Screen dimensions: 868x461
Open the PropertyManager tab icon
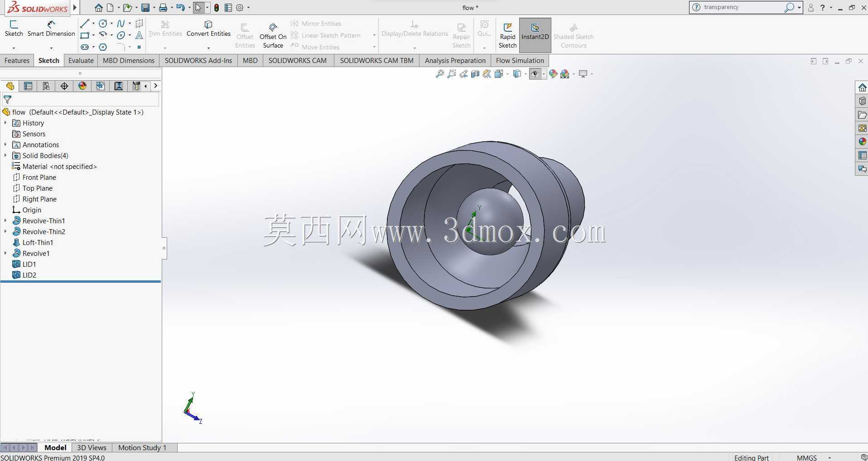click(x=28, y=86)
